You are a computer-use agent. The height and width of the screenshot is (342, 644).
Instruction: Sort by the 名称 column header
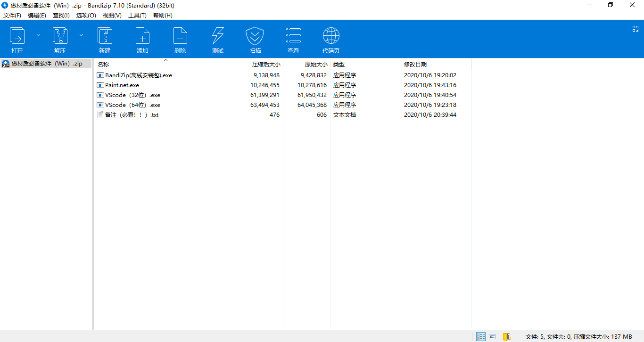(x=165, y=64)
